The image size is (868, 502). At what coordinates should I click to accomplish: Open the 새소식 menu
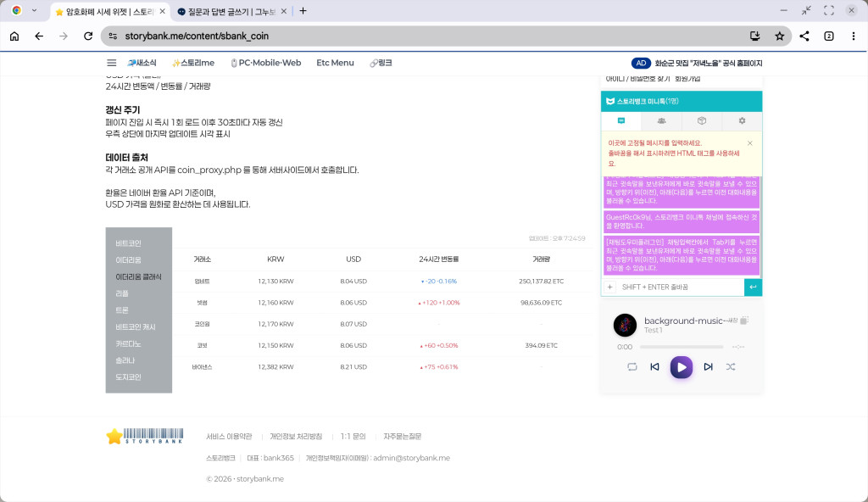pos(142,63)
